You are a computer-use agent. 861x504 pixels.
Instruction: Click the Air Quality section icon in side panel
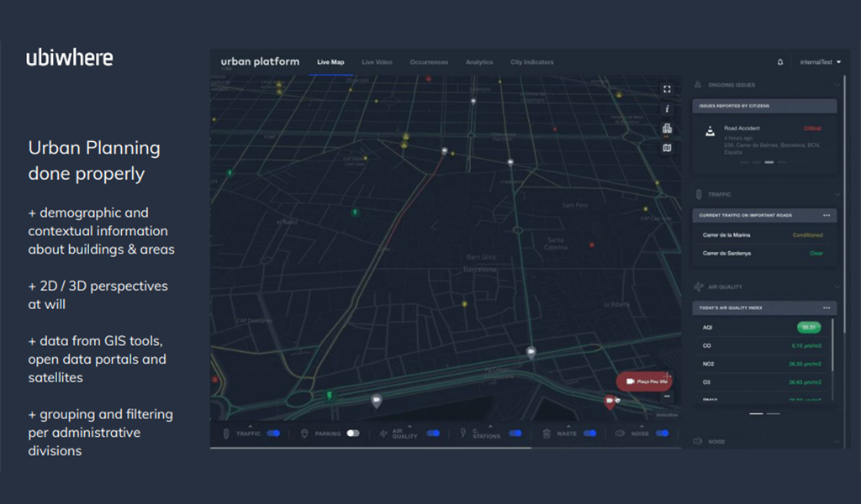(699, 286)
